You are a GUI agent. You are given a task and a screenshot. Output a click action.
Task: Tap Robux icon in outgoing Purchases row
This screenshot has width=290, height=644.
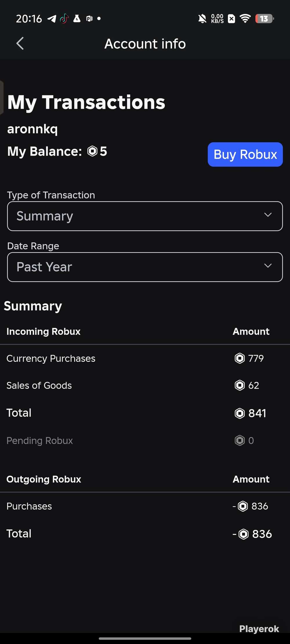(243, 506)
